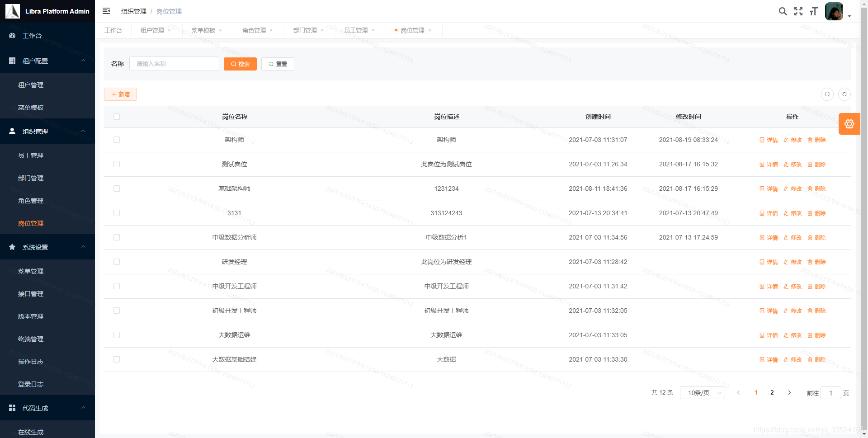The image size is (868, 438).
Task: Open the 10条/页 page size dropdown
Action: click(x=702, y=392)
